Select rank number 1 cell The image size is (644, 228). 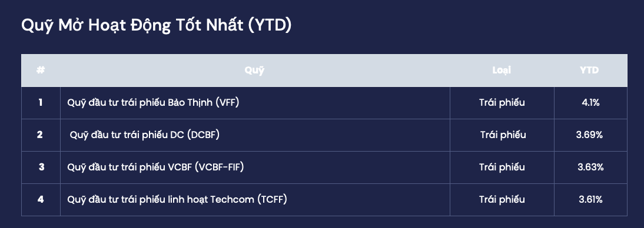(40, 102)
